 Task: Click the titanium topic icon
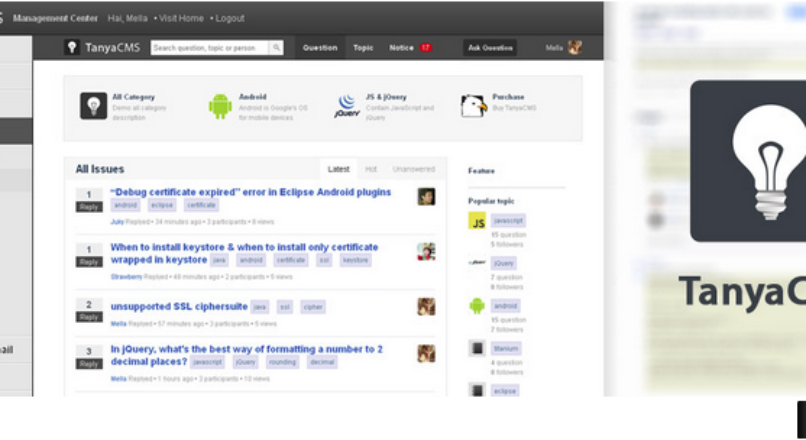[x=477, y=349]
